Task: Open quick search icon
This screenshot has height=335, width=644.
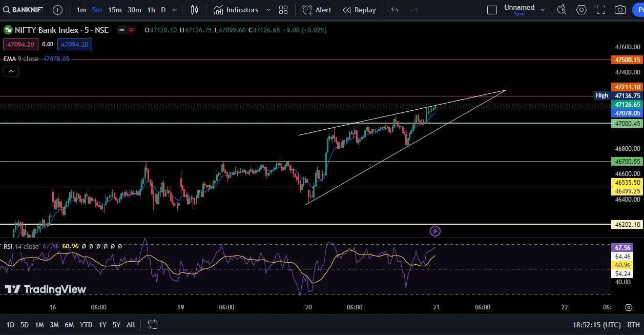Action: (x=562, y=10)
